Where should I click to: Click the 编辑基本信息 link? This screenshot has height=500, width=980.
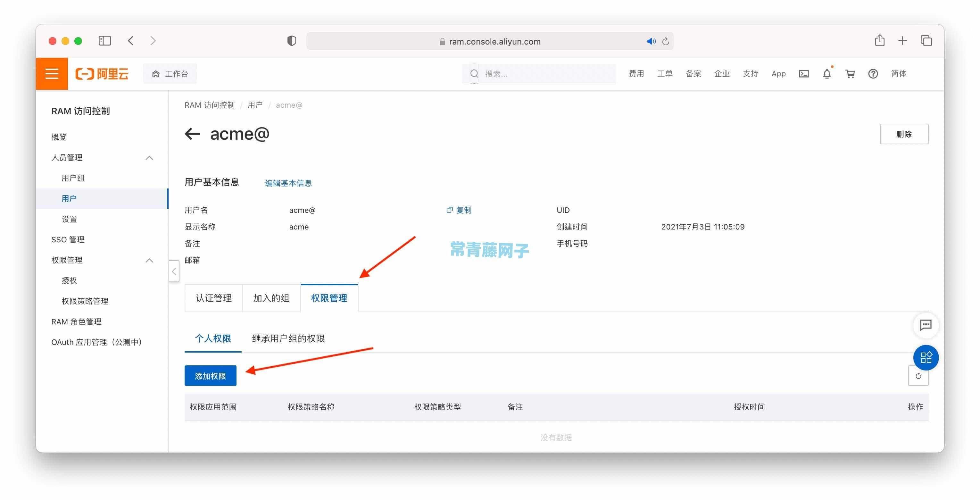tap(288, 183)
